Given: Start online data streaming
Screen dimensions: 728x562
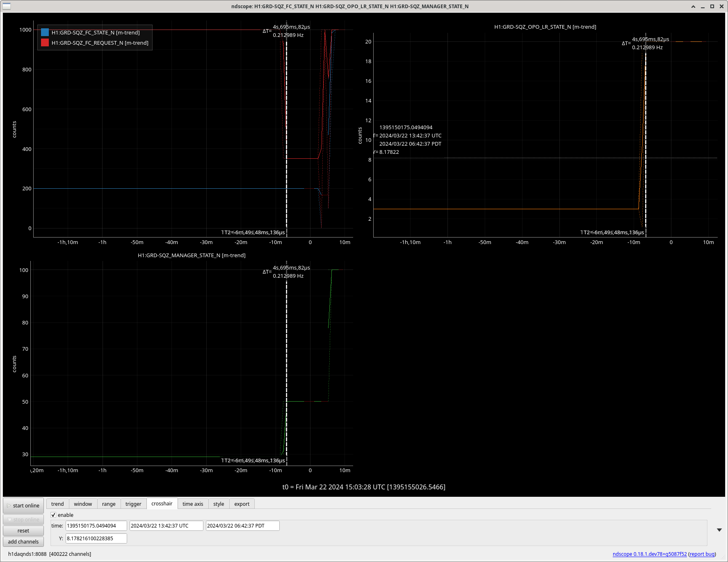Looking at the screenshot, I should (23, 505).
